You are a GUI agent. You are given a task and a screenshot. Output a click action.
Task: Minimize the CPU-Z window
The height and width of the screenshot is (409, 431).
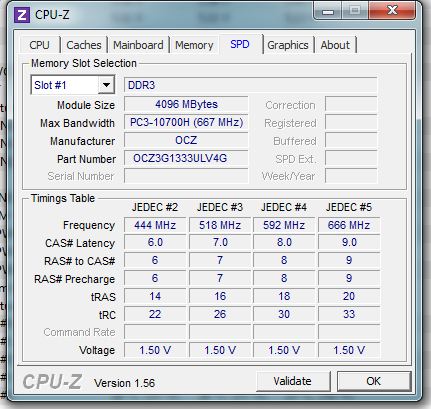point(328,11)
